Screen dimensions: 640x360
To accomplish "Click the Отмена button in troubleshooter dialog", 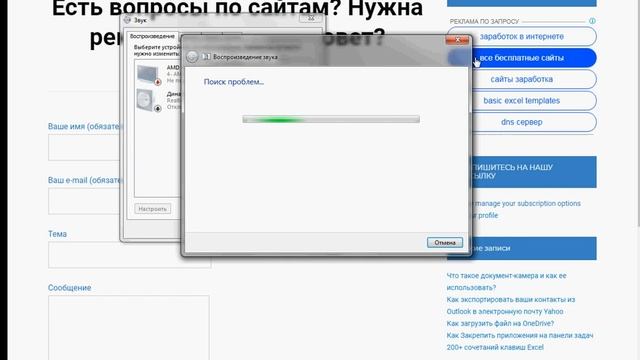I will pyautogui.click(x=444, y=242).
